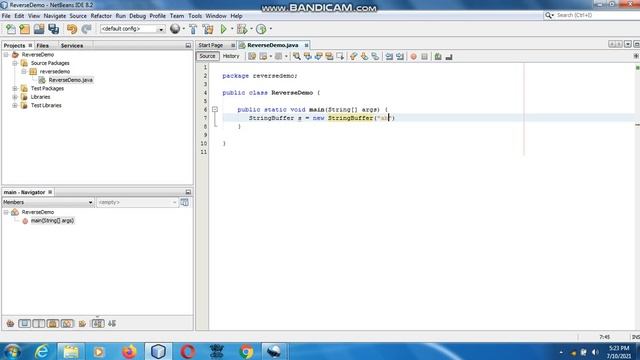Click the Comment code icon in editor toolbar
Screen dimensions: 640x360
click(438, 57)
